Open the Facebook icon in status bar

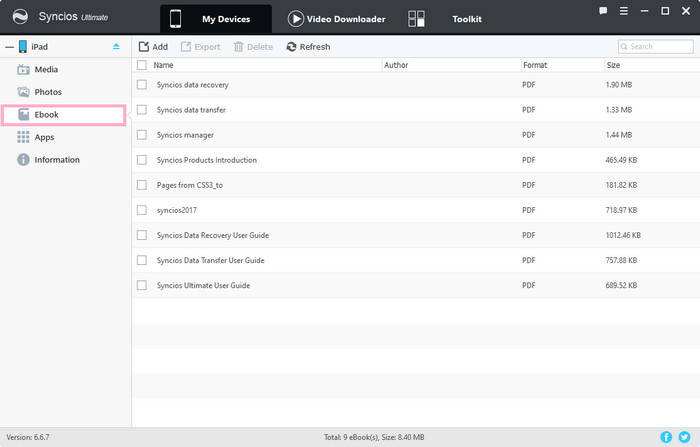(666, 437)
